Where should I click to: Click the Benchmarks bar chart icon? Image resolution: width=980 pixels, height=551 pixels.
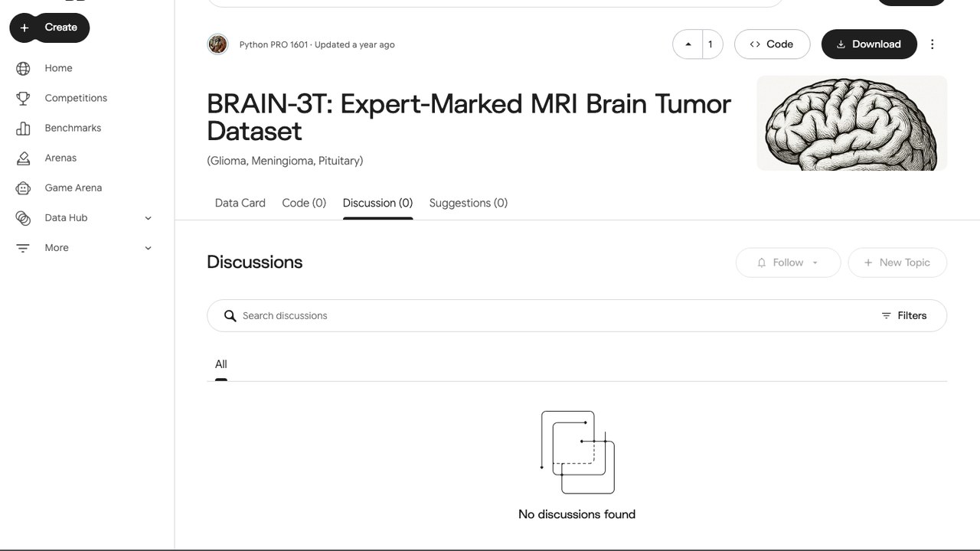(23, 128)
